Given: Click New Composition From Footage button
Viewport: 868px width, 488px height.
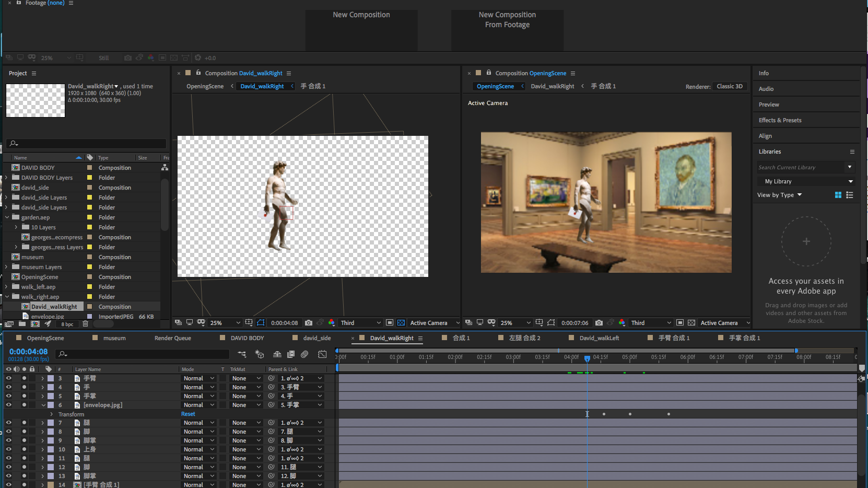Looking at the screenshot, I should [507, 30].
